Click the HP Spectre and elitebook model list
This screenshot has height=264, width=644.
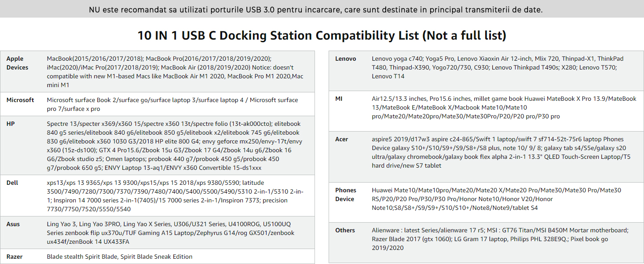[x=174, y=146]
